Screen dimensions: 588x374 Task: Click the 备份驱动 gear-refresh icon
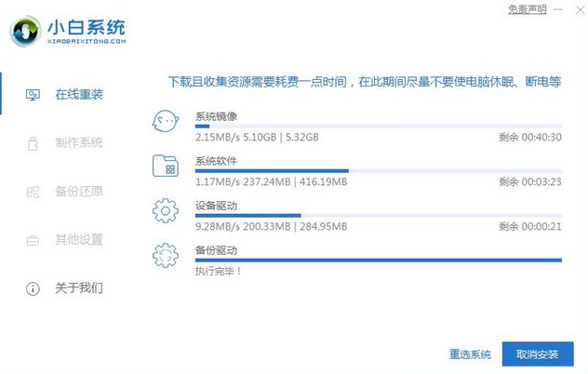point(166,256)
